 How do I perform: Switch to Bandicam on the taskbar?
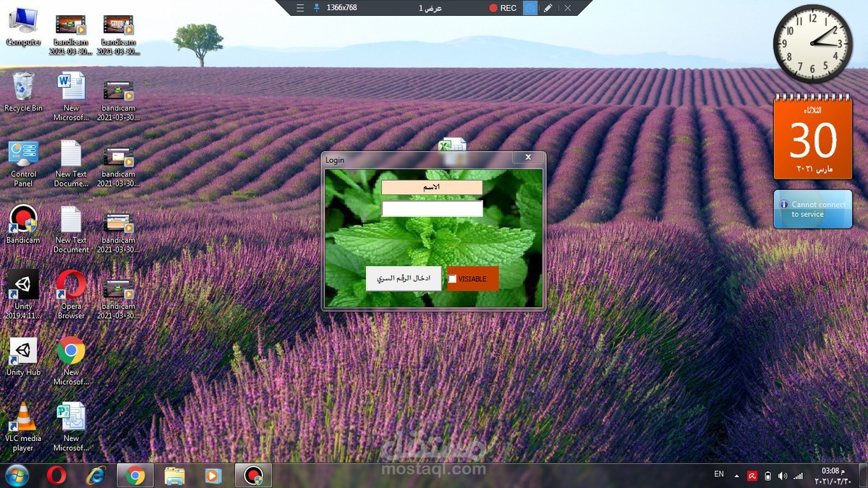pos(253,475)
